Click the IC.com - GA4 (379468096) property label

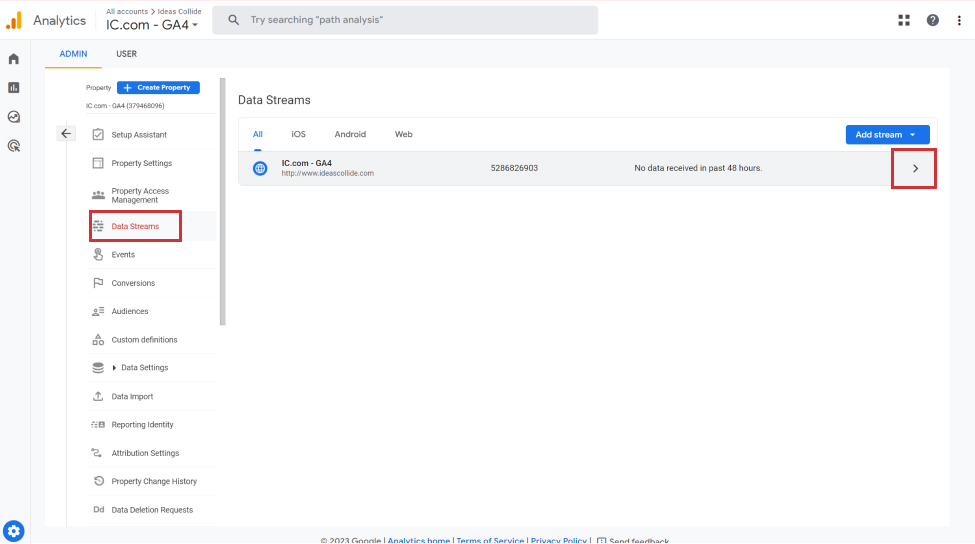[125, 106]
